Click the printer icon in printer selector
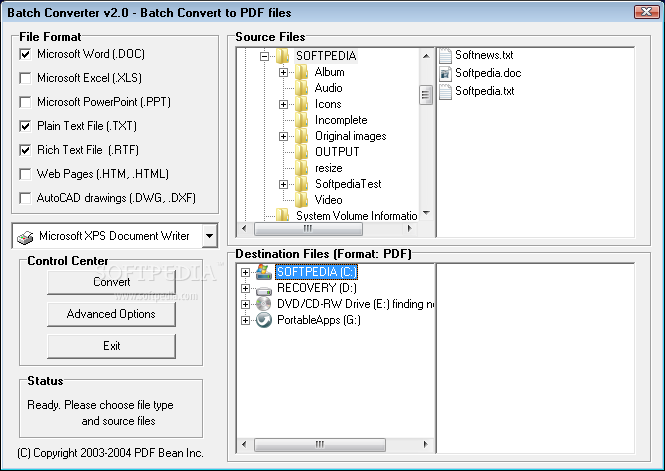The image size is (665, 471). pos(25,237)
